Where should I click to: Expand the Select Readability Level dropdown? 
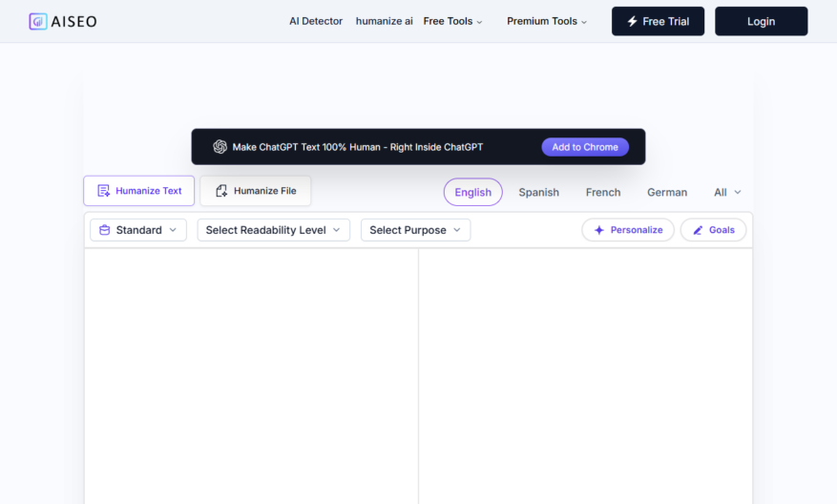273,230
